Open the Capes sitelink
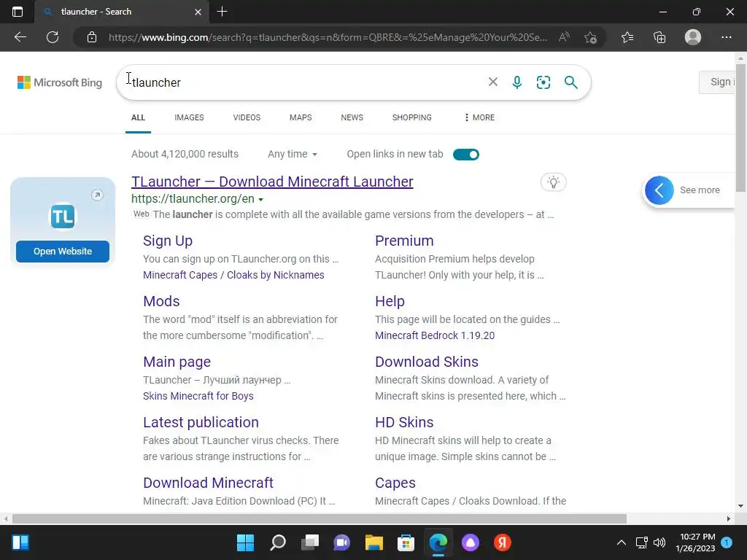The width and height of the screenshot is (747, 560). click(x=395, y=483)
